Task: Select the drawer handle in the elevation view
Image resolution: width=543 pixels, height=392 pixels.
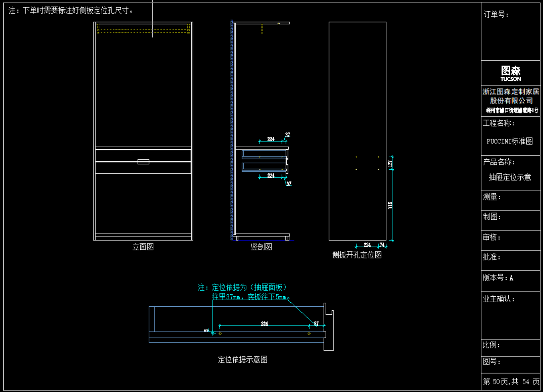Action: click(x=143, y=162)
